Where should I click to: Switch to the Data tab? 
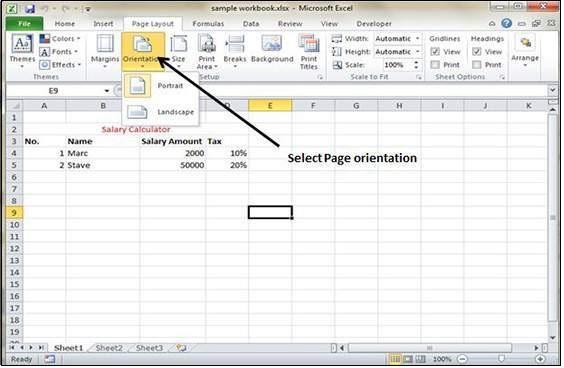(251, 24)
